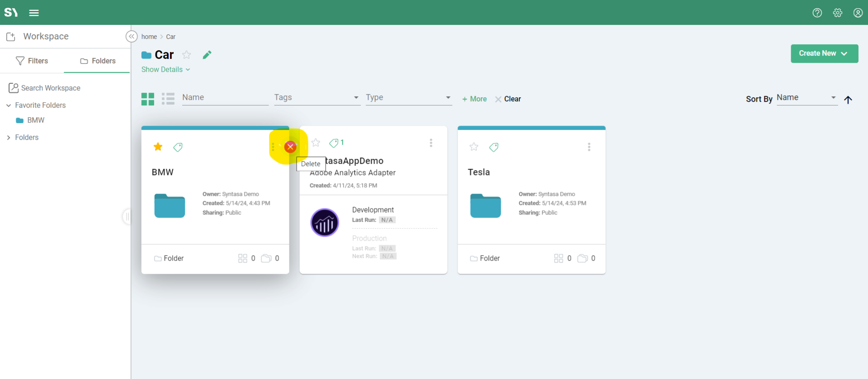Image resolution: width=868 pixels, height=379 pixels.
Task: Open the Tags filter dropdown
Action: 316,98
